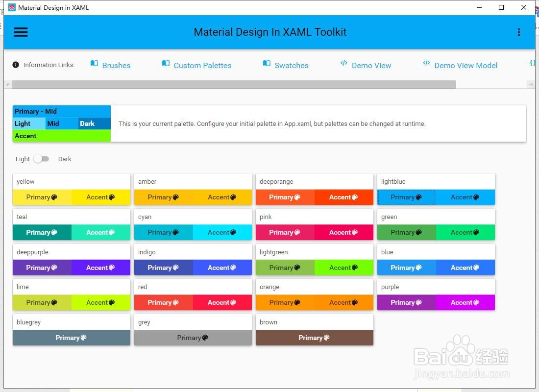Click the Dark shade cell in current palette

click(x=95, y=124)
